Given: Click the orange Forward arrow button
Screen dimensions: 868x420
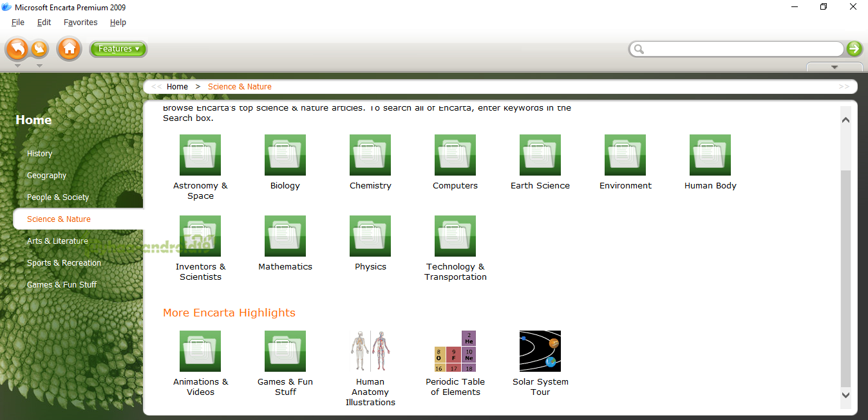Looking at the screenshot, I should (39, 49).
